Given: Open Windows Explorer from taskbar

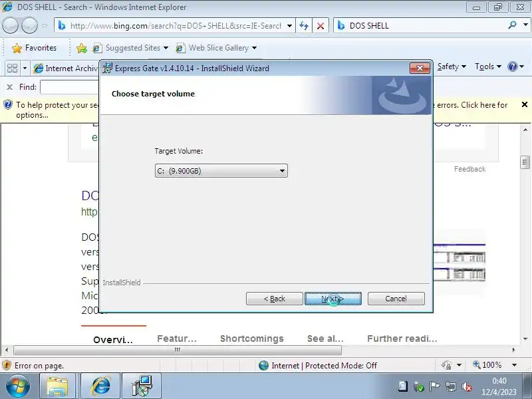Looking at the screenshot, I should (58, 386).
